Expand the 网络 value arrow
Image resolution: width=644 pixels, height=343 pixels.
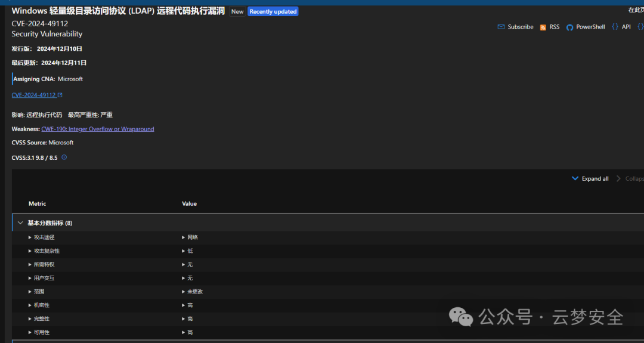(183, 237)
